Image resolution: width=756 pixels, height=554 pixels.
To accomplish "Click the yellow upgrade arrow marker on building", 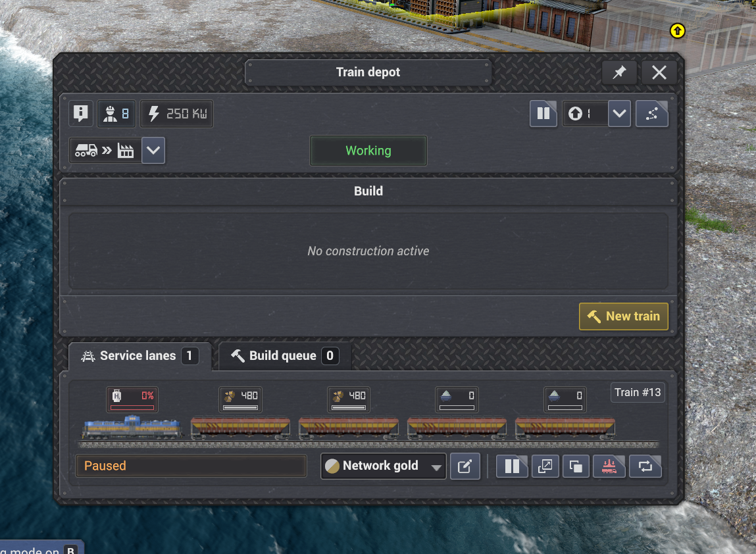I will click(x=678, y=31).
